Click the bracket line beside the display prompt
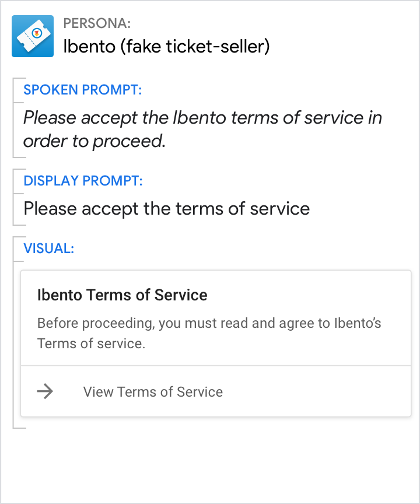 pos(13,198)
